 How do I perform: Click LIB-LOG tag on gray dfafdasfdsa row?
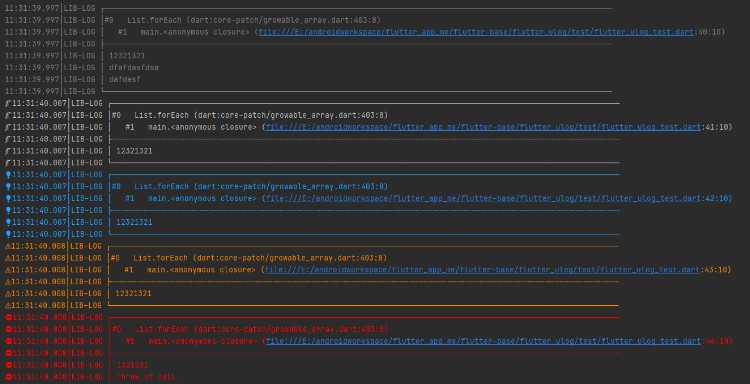pyautogui.click(x=79, y=67)
